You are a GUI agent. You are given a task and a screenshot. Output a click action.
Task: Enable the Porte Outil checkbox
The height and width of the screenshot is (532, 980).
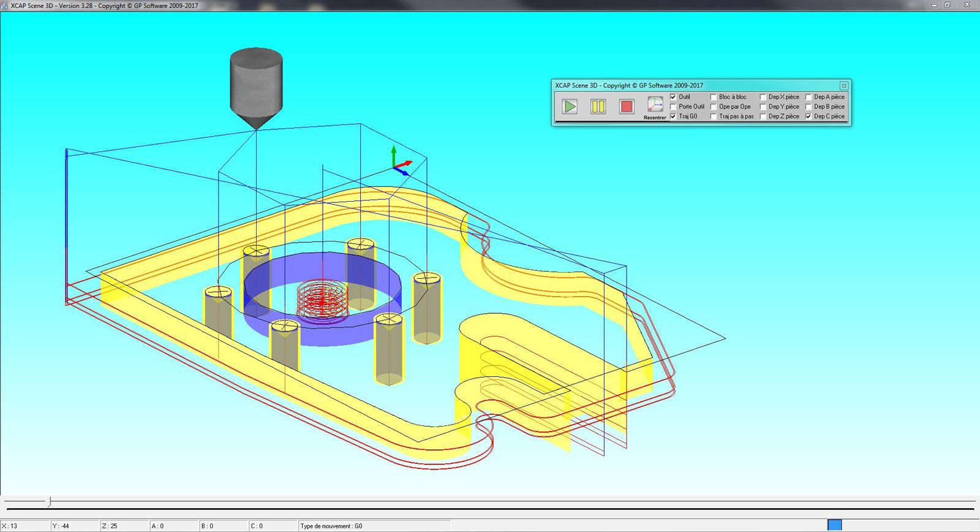point(673,107)
